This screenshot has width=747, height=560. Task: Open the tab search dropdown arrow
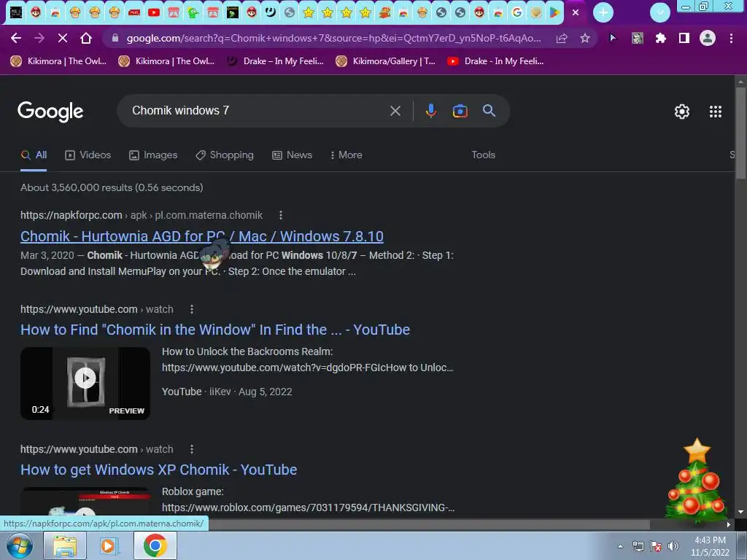click(x=659, y=12)
